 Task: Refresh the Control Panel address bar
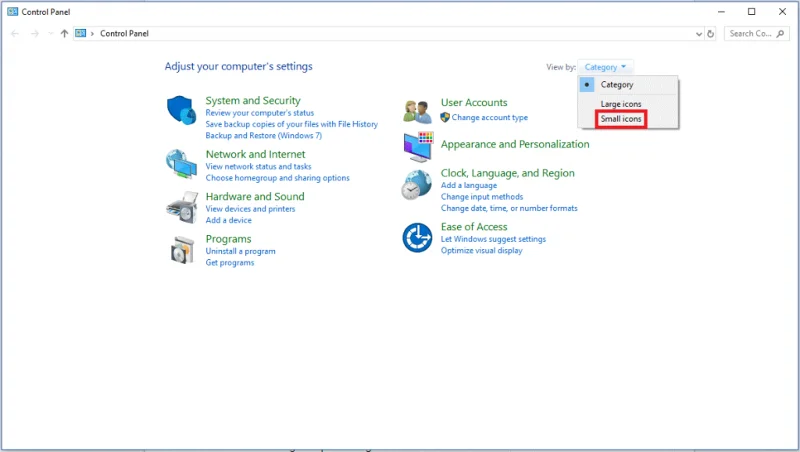coord(711,33)
